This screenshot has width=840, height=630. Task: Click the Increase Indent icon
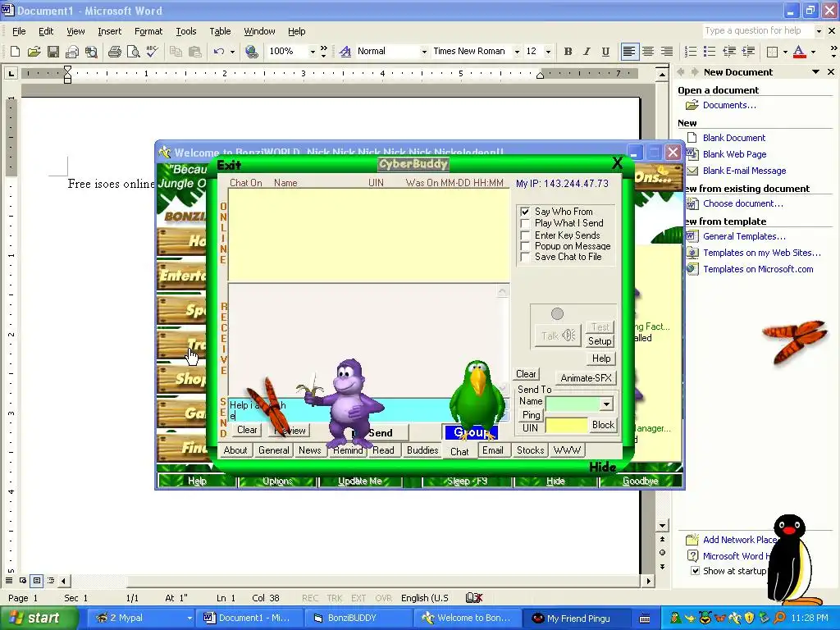(x=748, y=52)
